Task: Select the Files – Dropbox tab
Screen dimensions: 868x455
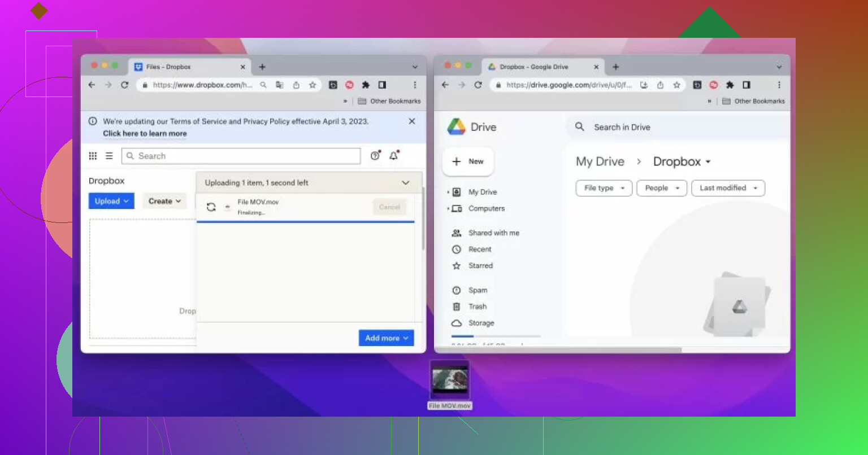Action: click(x=189, y=67)
